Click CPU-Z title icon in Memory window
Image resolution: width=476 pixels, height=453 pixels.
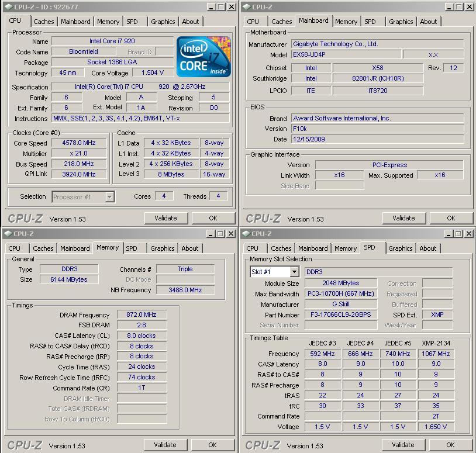(x=8, y=233)
